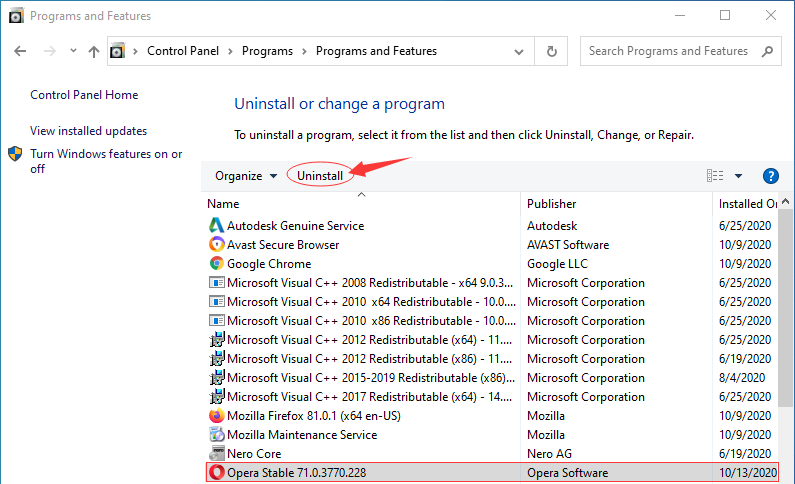Select Microsoft Visual C++ 2015-2019 Redistributable name

coord(371,378)
